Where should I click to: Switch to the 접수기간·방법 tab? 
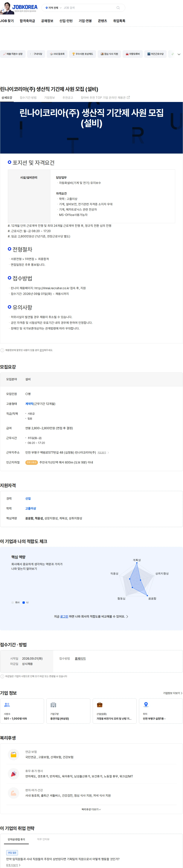pyautogui.click(x=28, y=98)
